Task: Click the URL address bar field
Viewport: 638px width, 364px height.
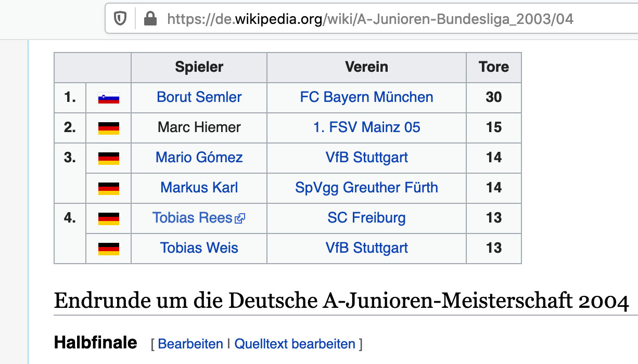Action: coord(372,19)
